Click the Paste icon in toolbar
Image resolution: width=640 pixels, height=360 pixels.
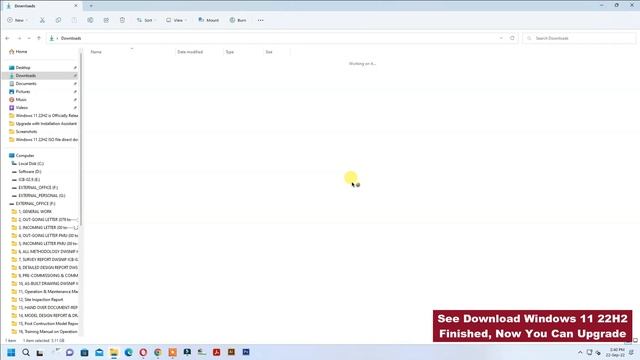click(x=74, y=20)
